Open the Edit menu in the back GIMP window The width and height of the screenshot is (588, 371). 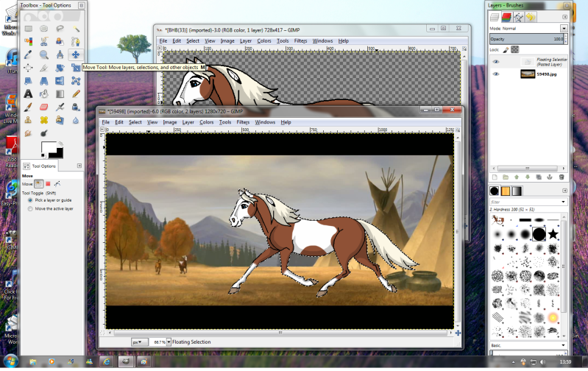click(x=177, y=41)
